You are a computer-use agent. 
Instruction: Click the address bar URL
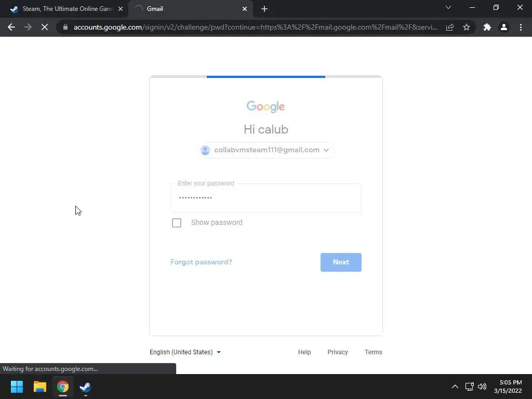[256, 27]
